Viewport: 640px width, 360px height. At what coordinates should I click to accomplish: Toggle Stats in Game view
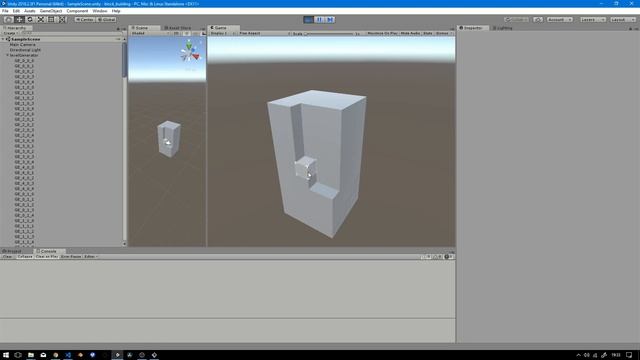tap(428, 33)
